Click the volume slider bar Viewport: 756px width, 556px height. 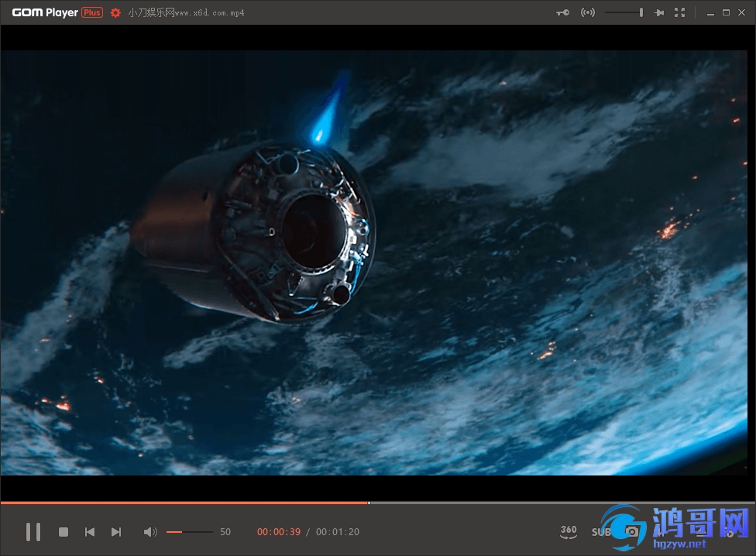point(190,532)
